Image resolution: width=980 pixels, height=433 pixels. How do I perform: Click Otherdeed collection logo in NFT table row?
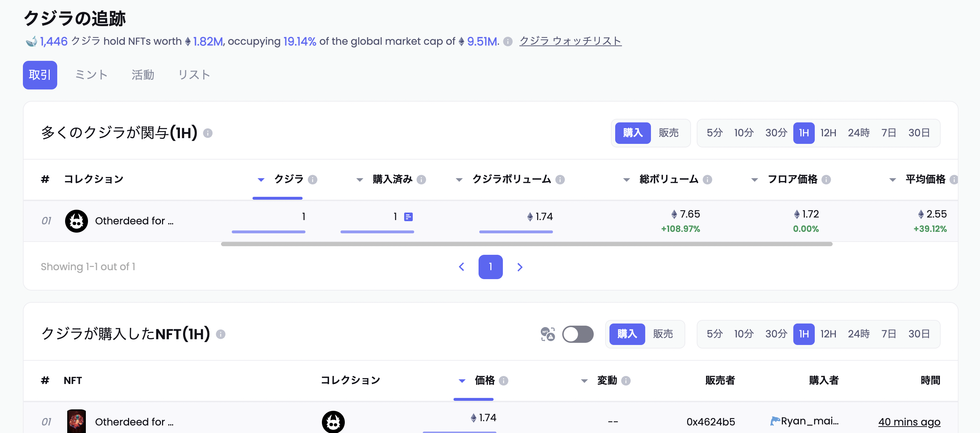[x=333, y=422]
